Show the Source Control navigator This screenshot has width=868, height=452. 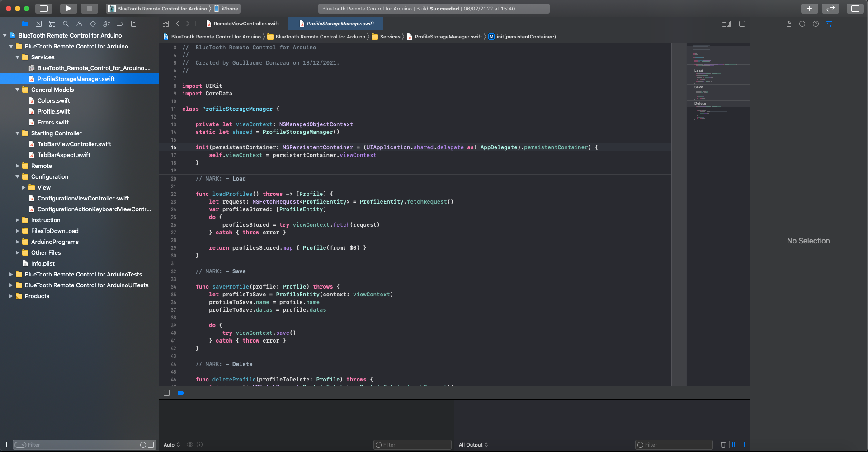(x=38, y=24)
